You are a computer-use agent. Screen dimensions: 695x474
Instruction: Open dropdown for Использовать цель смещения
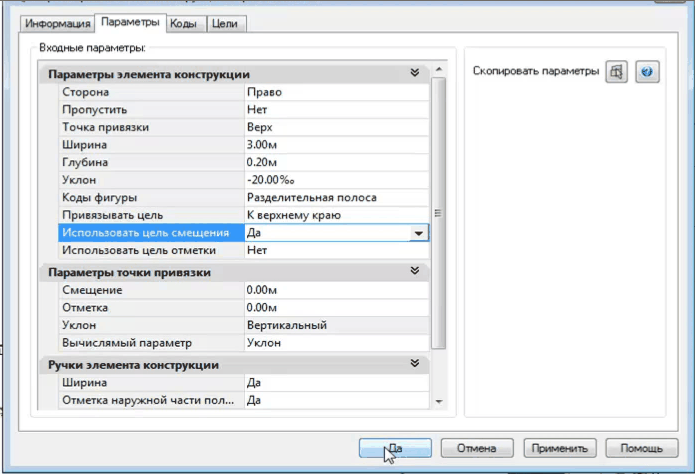coord(419,233)
